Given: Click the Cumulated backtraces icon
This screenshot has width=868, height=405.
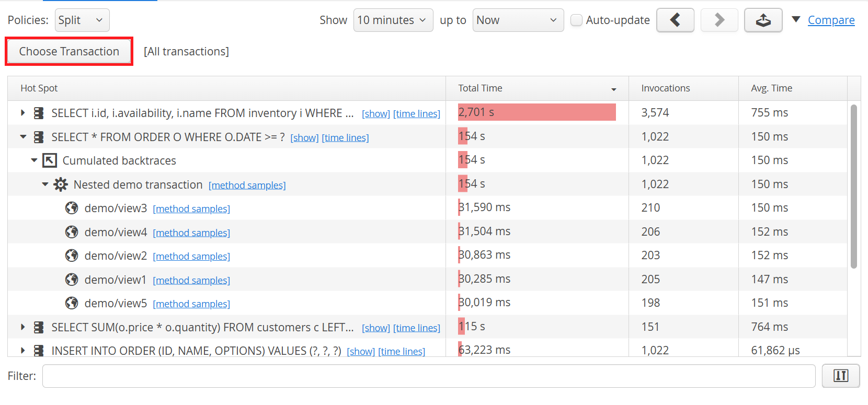Looking at the screenshot, I should coord(50,160).
